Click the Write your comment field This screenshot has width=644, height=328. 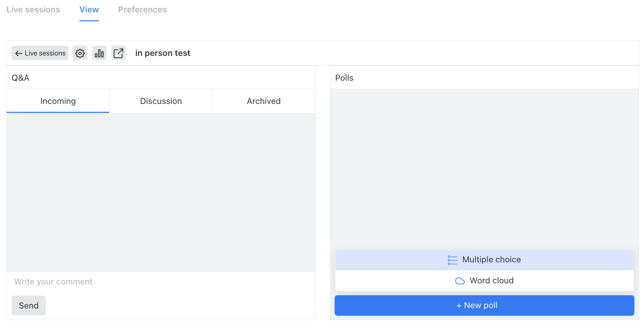click(161, 282)
